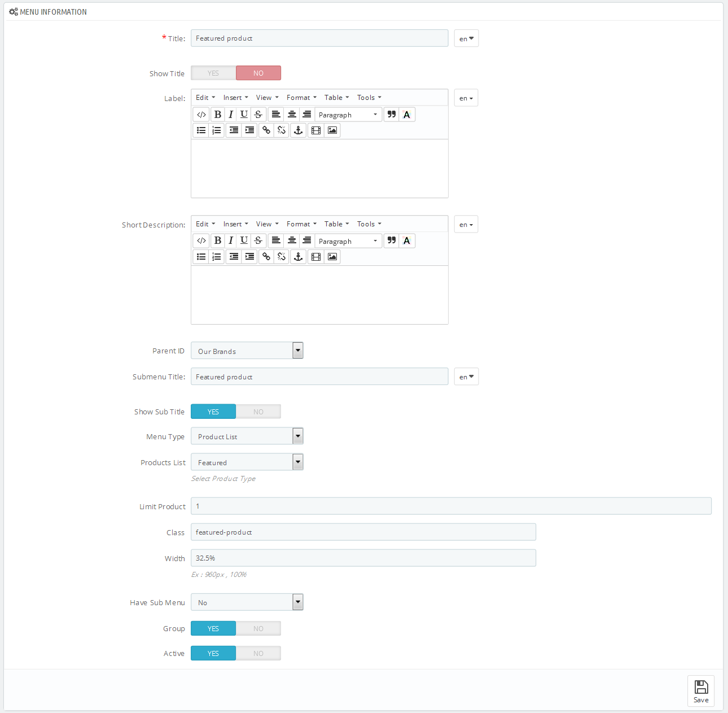Focus the Width input field

click(x=363, y=558)
